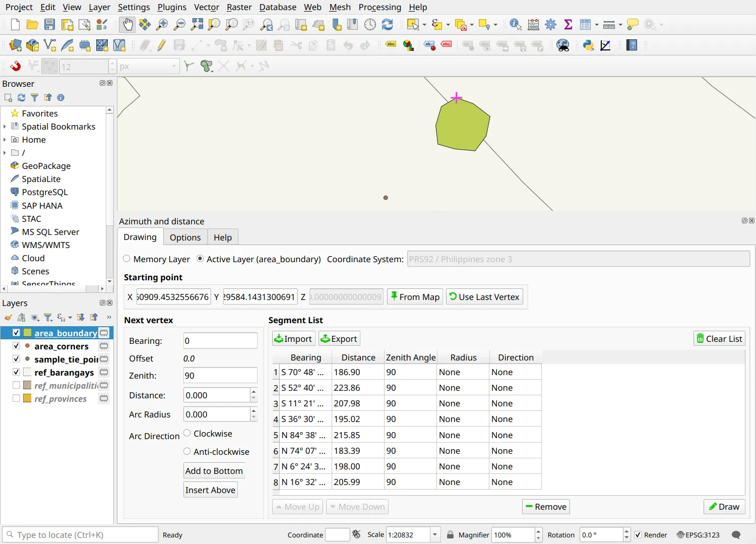Click the Refresh map icon
756x544 pixels.
pyautogui.click(x=387, y=24)
